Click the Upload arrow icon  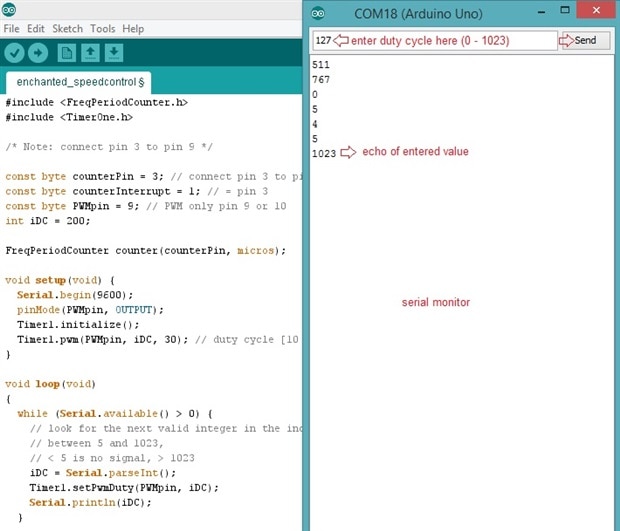[38, 53]
